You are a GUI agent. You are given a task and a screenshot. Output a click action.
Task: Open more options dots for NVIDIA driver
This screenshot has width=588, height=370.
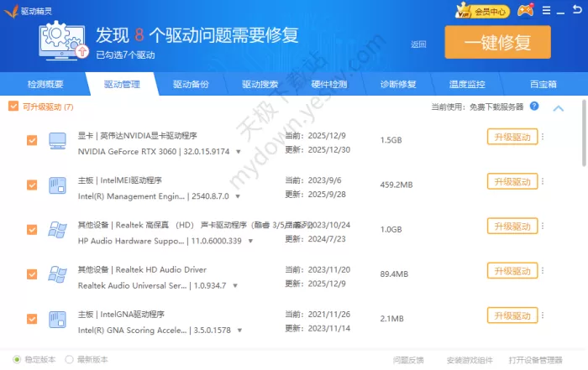[543, 137]
